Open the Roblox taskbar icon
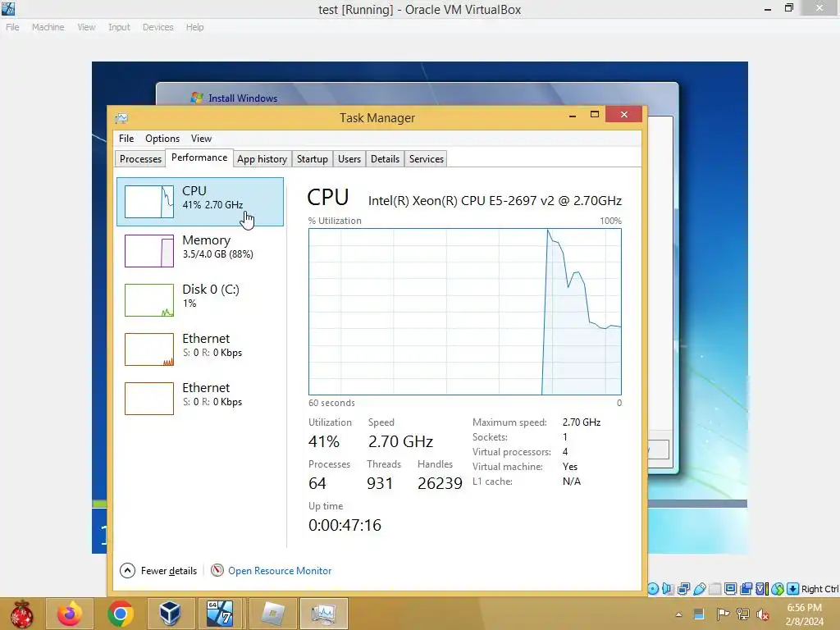This screenshot has height=630, width=840. pos(272,614)
